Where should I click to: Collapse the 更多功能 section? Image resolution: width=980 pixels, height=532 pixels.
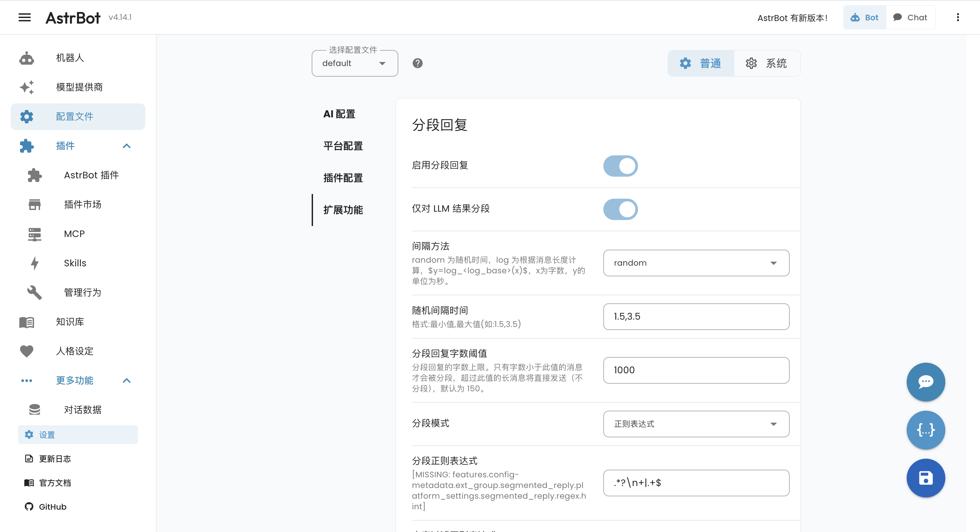point(126,381)
